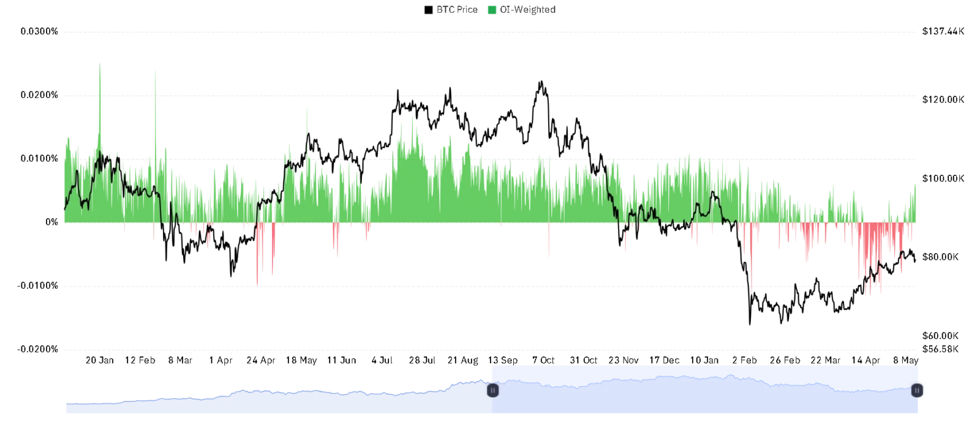The height and width of the screenshot is (437, 980).
Task: Click the 8 May date label
Action: (x=906, y=360)
